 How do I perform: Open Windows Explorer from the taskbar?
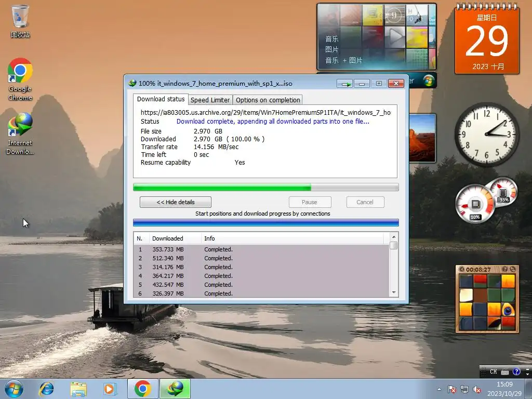point(78,389)
